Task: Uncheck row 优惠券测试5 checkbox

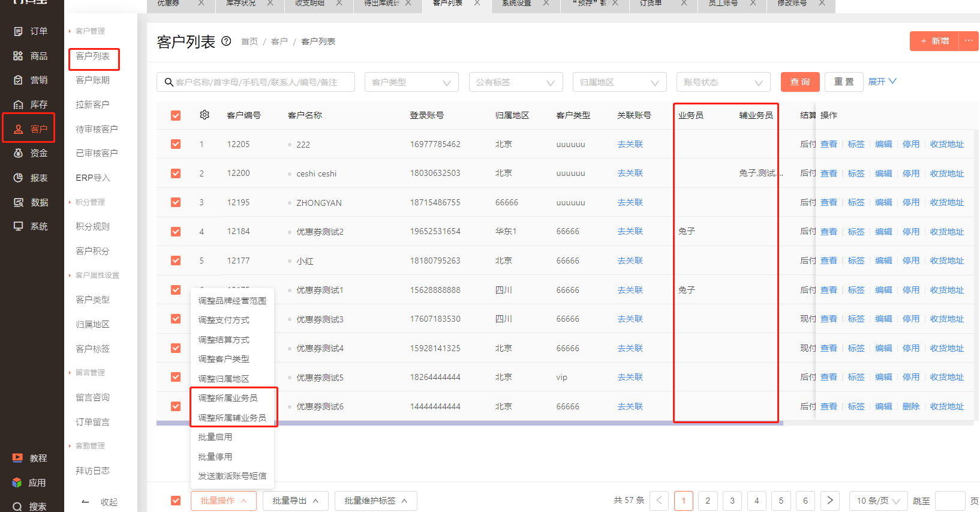Action: tap(176, 377)
